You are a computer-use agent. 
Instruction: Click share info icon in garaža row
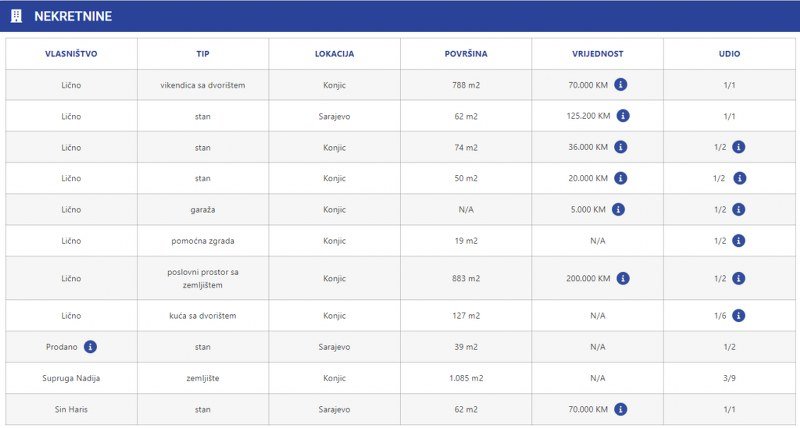tap(738, 209)
